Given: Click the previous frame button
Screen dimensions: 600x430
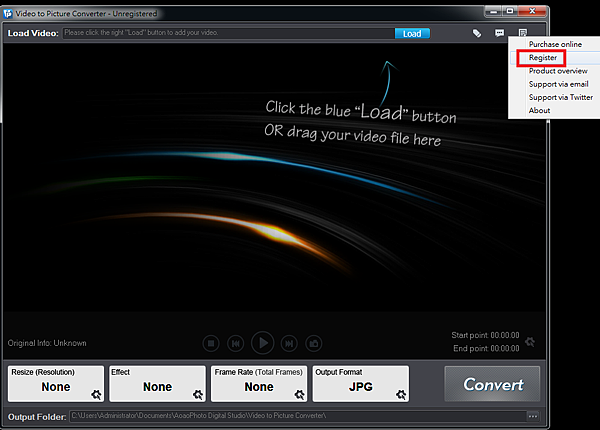Looking at the screenshot, I should click(x=236, y=343).
